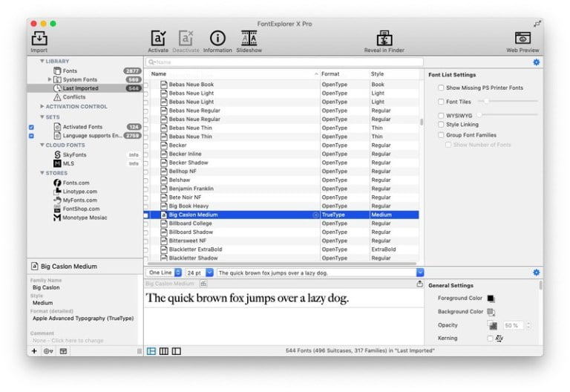Viewport: 570px width, 392px height.
Task: Click the share icon in the preview pane
Action: click(x=419, y=284)
